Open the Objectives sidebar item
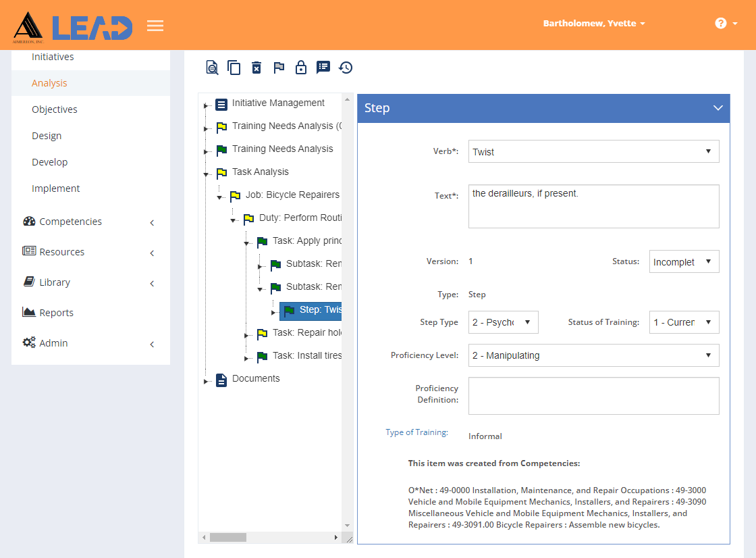 point(55,109)
